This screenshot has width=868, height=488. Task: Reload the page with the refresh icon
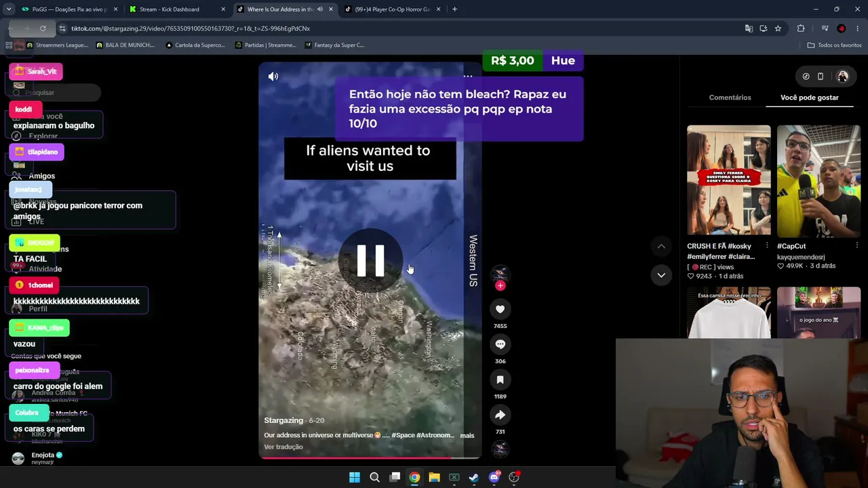pos(43,28)
